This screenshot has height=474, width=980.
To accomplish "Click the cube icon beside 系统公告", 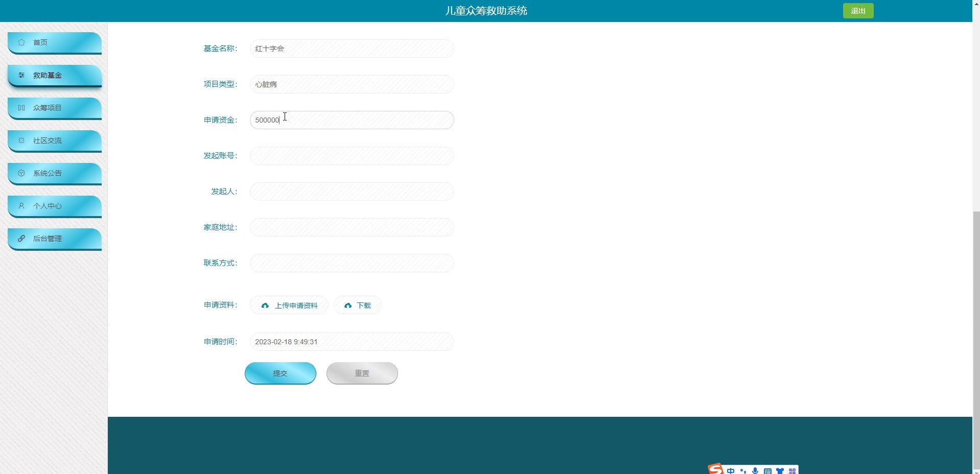I will [21, 173].
